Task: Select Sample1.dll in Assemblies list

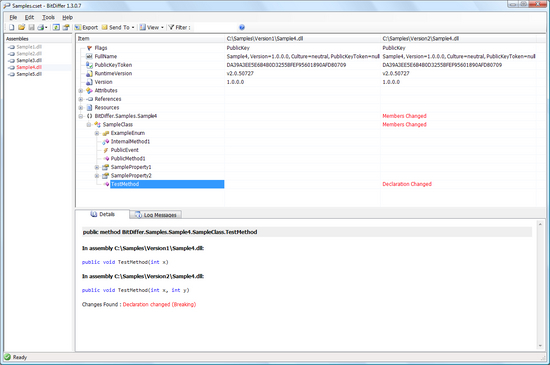Action: (x=29, y=47)
